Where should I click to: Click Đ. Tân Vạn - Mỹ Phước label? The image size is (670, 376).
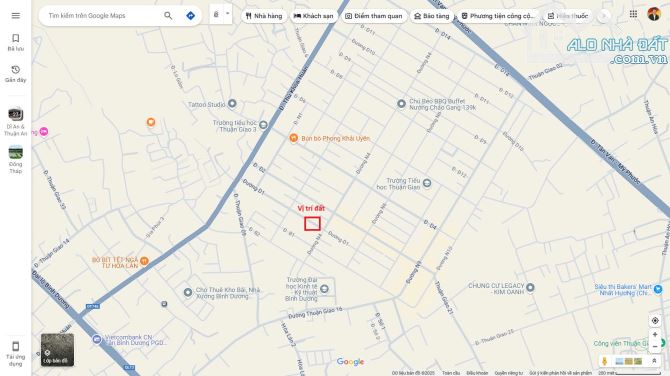pyautogui.click(x=615, y=161)
